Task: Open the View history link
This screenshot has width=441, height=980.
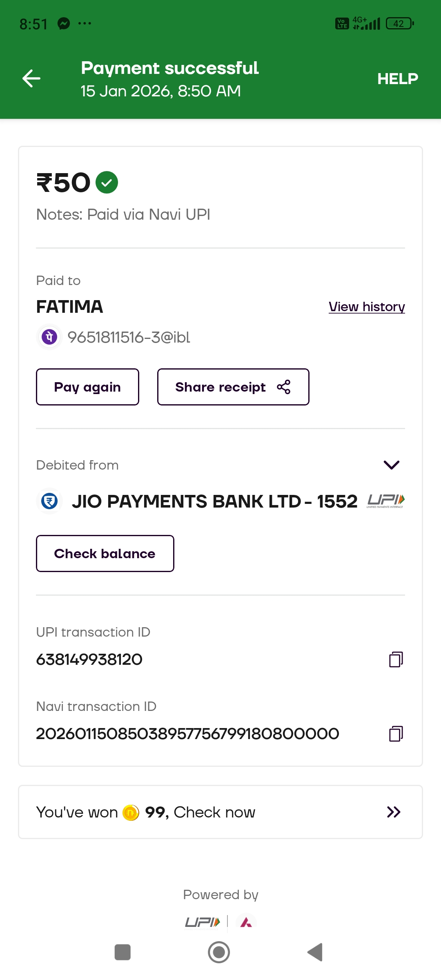Action: (366, 307)
